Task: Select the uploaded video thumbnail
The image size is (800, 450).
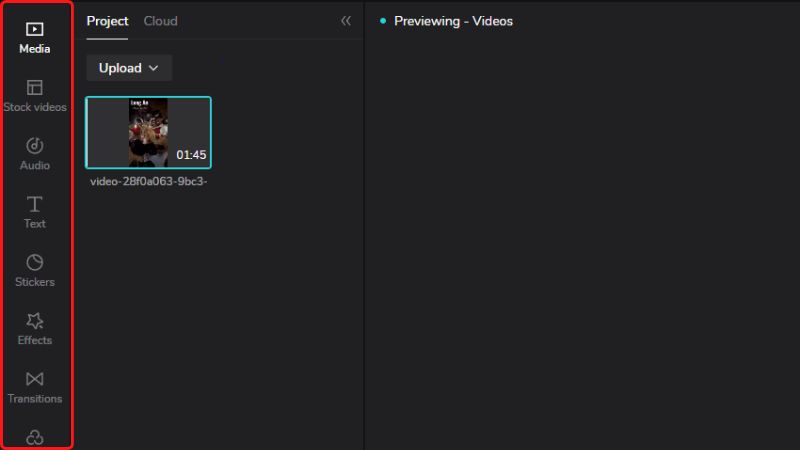Action: [x=148, y=132]
